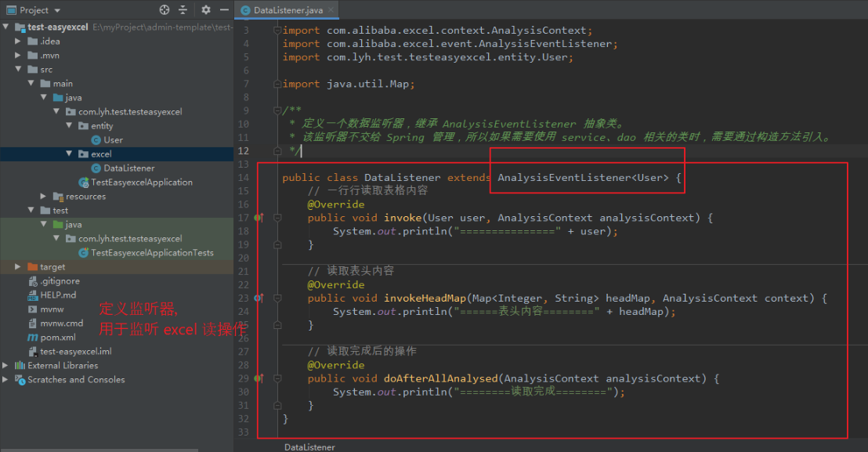This screenshot has width=868, height=452.
Task: Click the External Libraries icon
Action: [20, 366]
